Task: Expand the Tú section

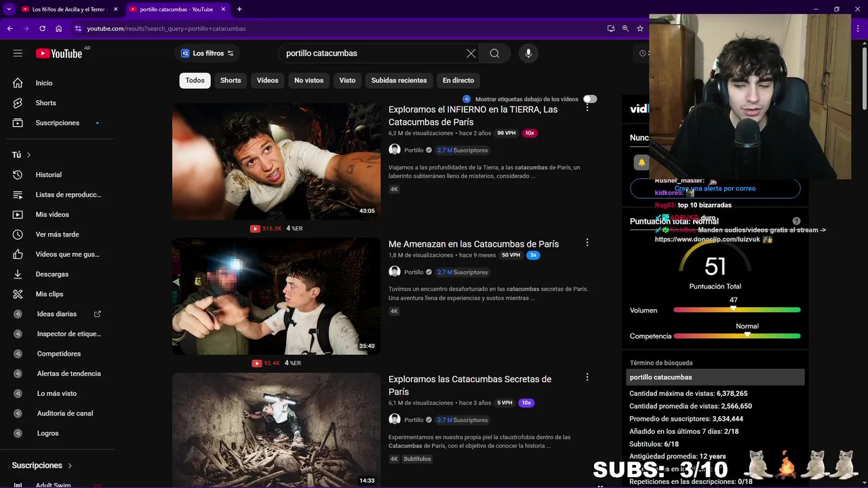Action: click(x=22, y=155)
